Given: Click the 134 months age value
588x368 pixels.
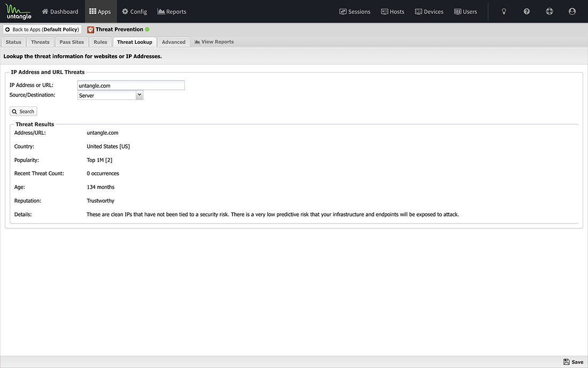Looking at the screenshot, I should [100, 187].
